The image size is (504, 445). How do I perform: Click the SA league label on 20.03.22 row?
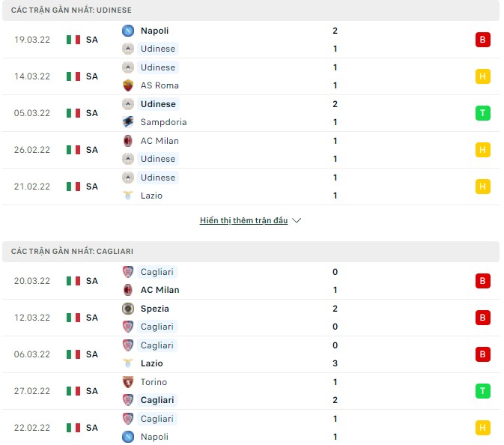92,281
